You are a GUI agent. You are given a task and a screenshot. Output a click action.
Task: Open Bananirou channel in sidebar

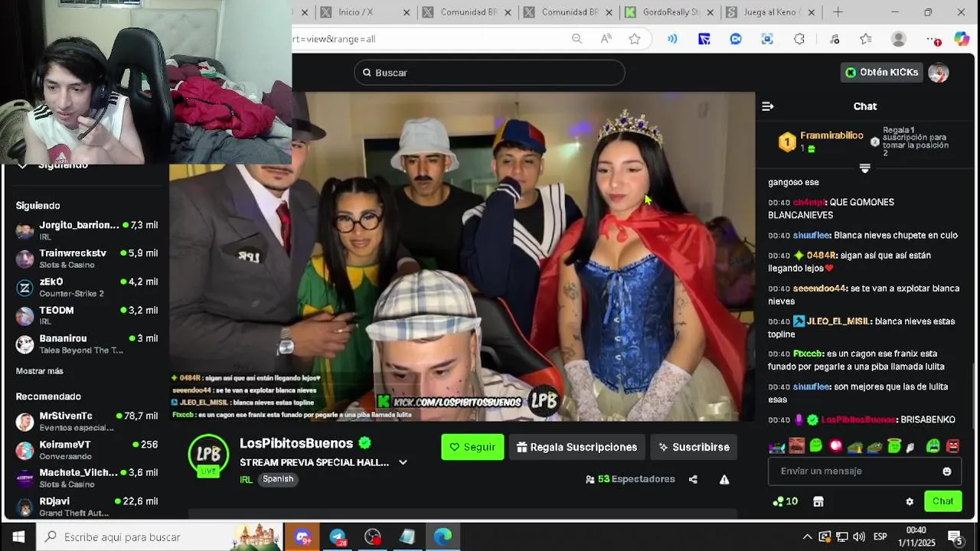(87, 344)
